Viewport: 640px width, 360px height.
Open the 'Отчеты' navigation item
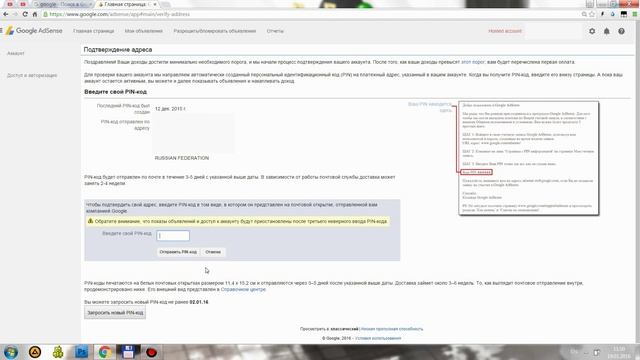tap(275, 31)
